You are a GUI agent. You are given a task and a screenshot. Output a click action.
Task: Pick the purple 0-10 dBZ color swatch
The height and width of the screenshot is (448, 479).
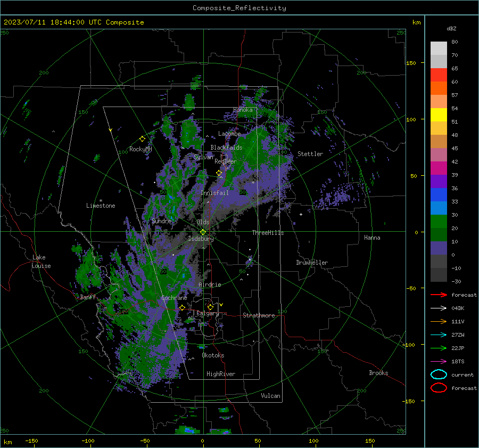(x=439, y=248)
